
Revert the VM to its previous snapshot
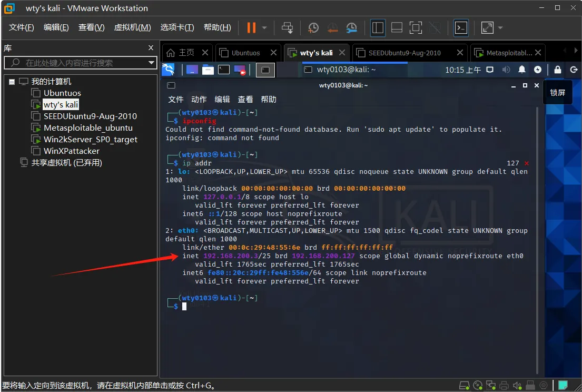[332, 27]
